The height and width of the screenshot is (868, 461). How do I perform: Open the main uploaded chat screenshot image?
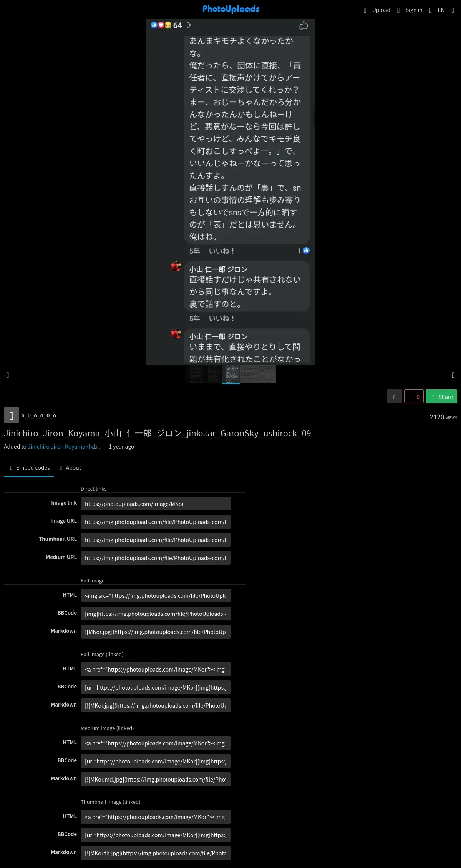click(230, 192)
